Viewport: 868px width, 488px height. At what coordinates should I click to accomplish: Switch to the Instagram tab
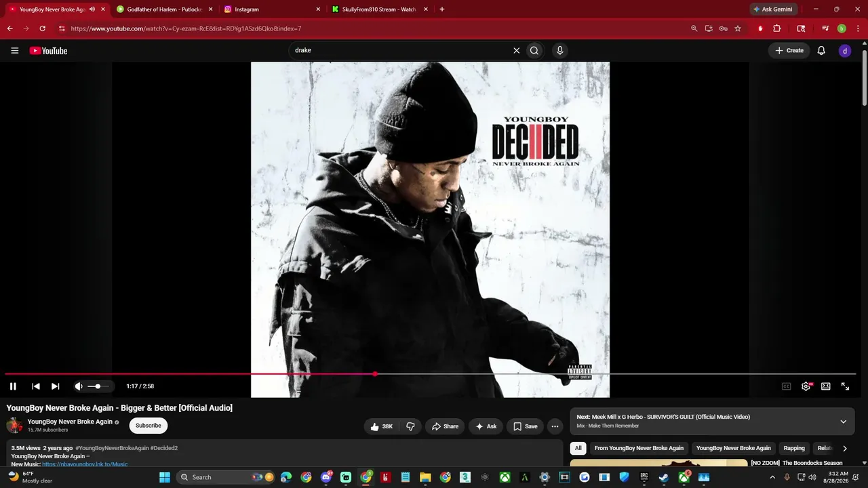271,9
